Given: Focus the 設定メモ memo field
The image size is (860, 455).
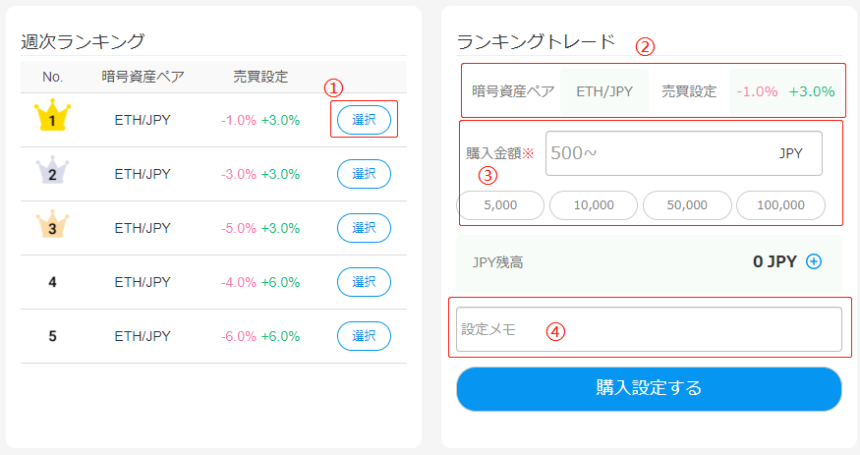Looking at the screenshot, I should 649,329.
